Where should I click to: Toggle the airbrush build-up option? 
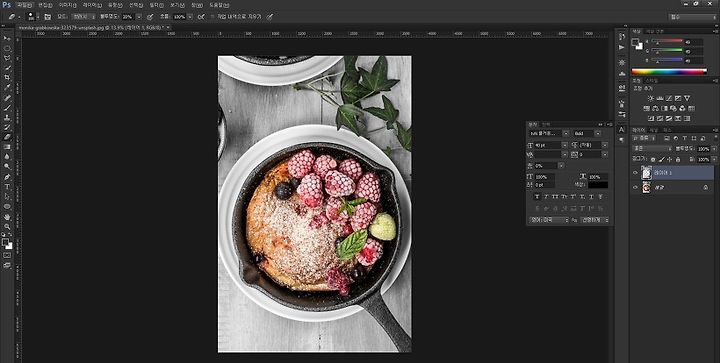(x=201, y=17)
